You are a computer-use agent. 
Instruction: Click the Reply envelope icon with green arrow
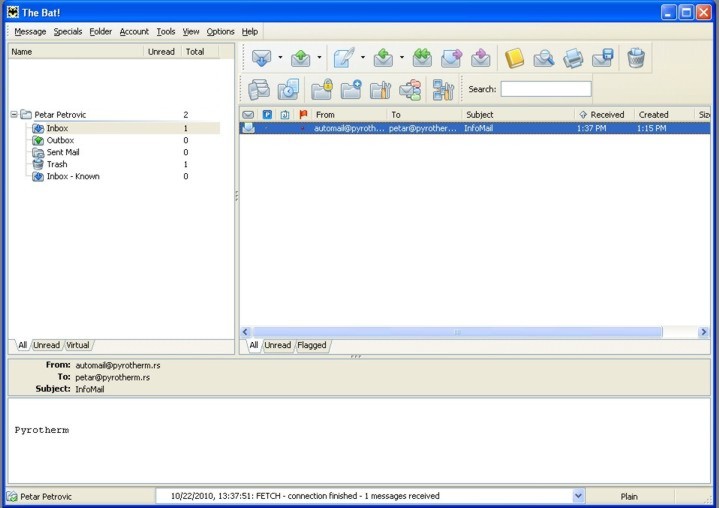coord(383,58)
